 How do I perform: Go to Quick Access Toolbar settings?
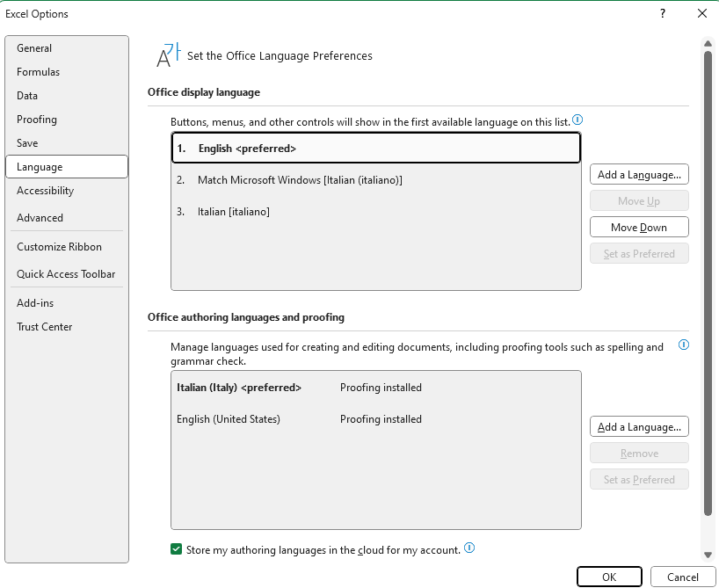coord(67,274)
